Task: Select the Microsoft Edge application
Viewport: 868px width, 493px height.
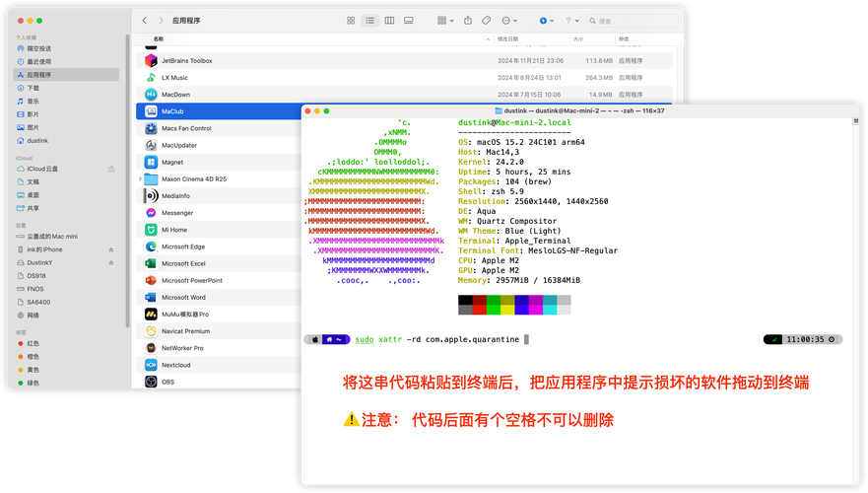Action: pyautogui.click(x=182, y=246)
